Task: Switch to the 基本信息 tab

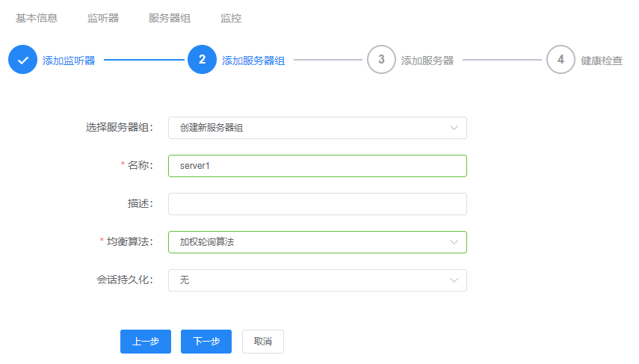Action: pyautogui.click(x=37, y=18)
